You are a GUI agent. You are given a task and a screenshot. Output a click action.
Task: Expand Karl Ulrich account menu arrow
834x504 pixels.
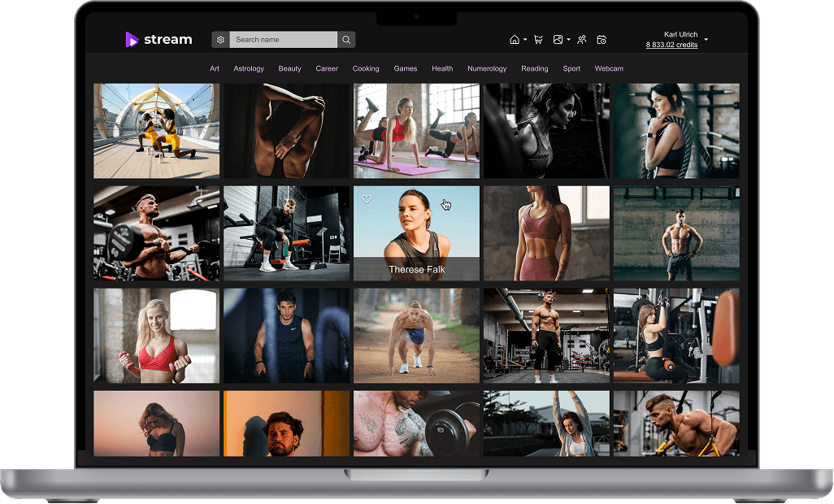click(x=706, y=40)
